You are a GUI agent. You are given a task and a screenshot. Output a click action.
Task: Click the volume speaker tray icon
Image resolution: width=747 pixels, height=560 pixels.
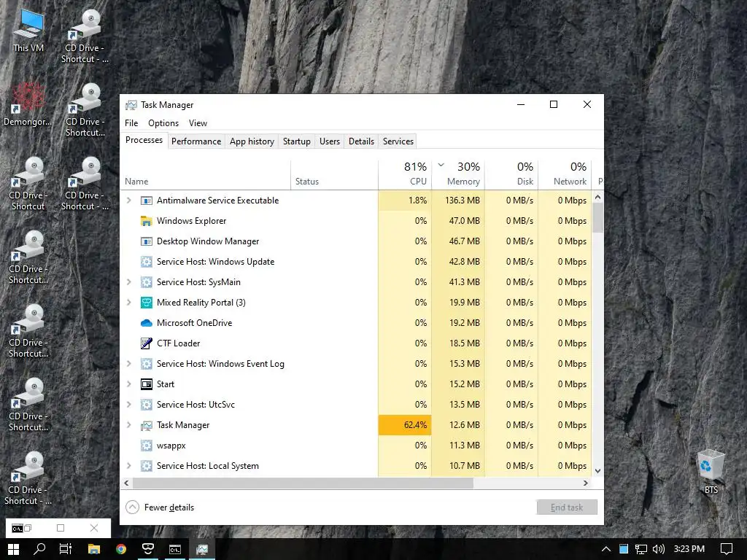659,549
